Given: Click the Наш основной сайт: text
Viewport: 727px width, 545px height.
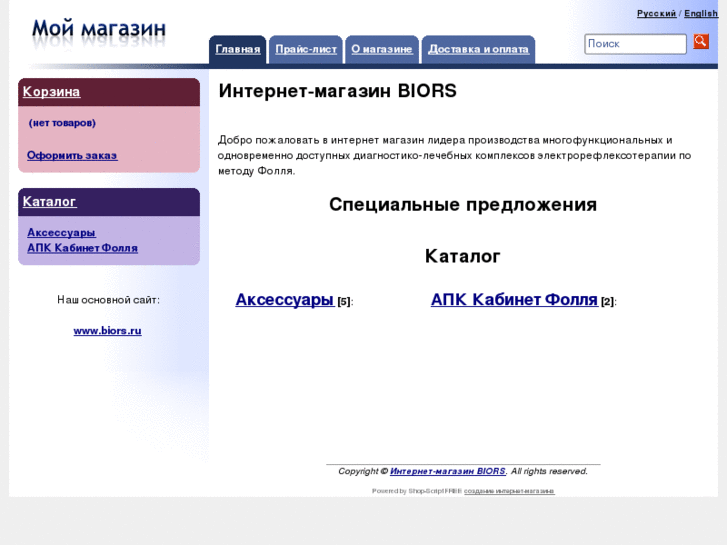Looking at the screenshot, I should click(108, 300).
